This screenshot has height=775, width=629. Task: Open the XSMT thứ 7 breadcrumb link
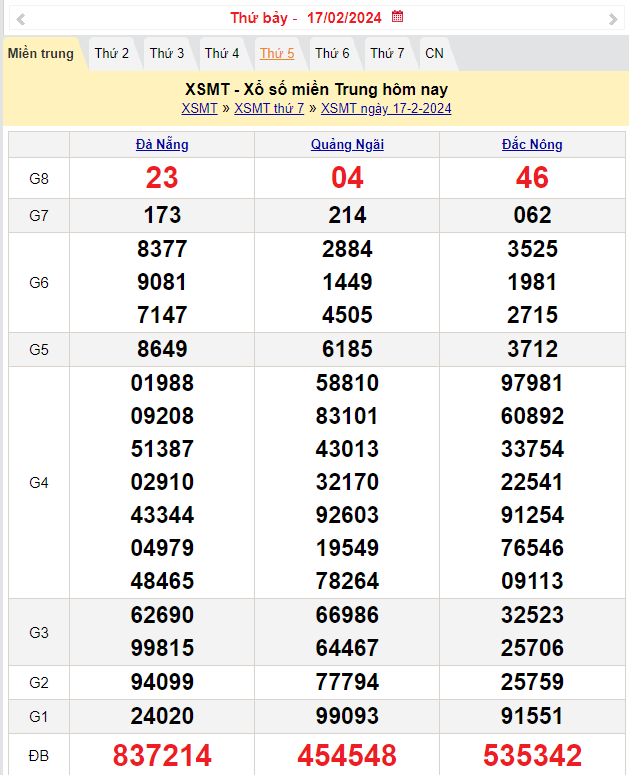click(x=269, y=109)
